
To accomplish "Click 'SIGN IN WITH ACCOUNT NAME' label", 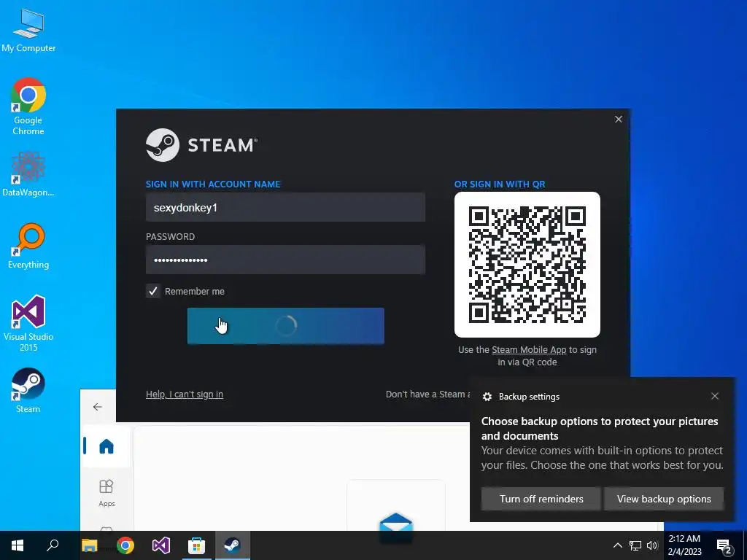I will coord(213,184).
